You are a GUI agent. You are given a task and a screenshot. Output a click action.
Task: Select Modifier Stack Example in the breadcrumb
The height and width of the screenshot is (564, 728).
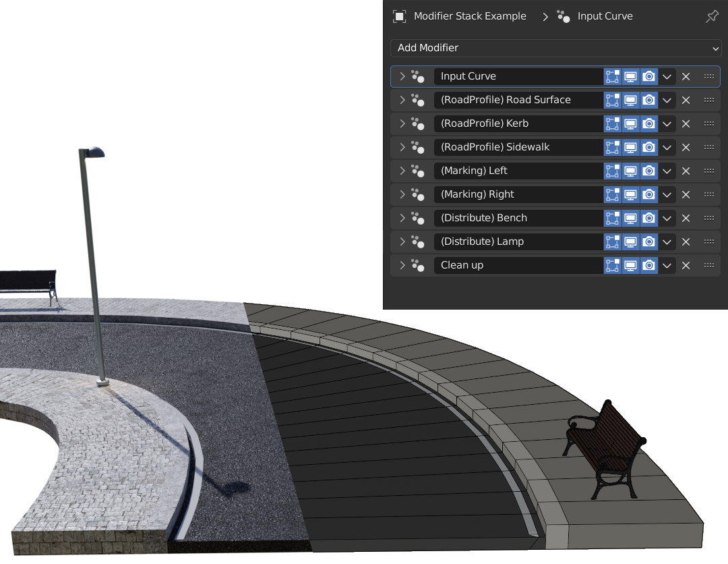[x=470, y=17]
